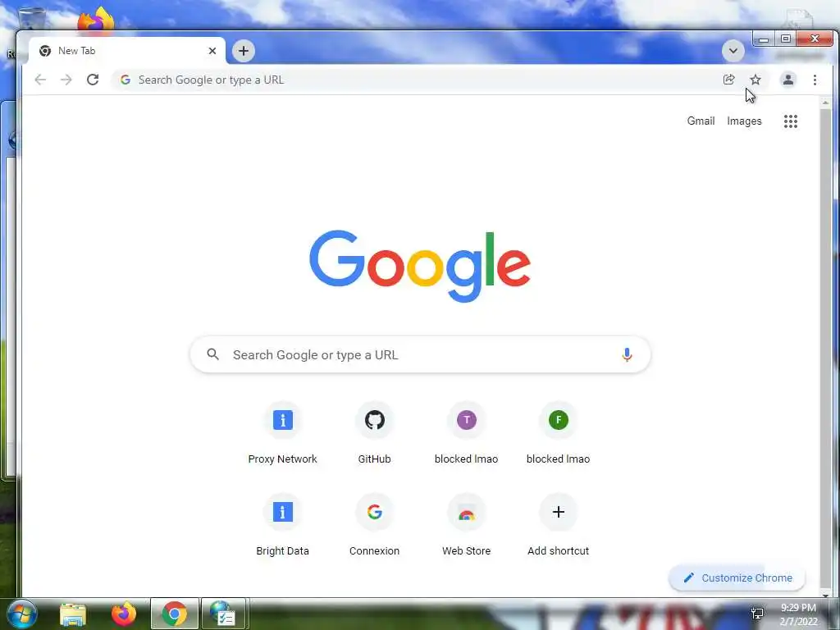The width and height of the screenshot is (840, 630).
Task: Launch Firefox from the taskbar
Action: (x=124, y=614)
